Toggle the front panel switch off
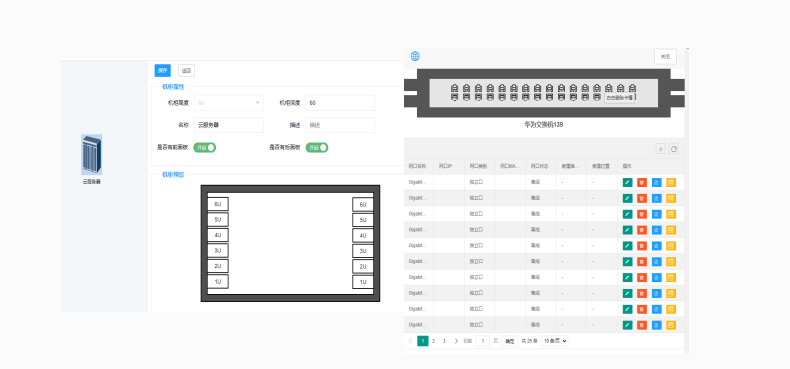 (x=205, y=147)
